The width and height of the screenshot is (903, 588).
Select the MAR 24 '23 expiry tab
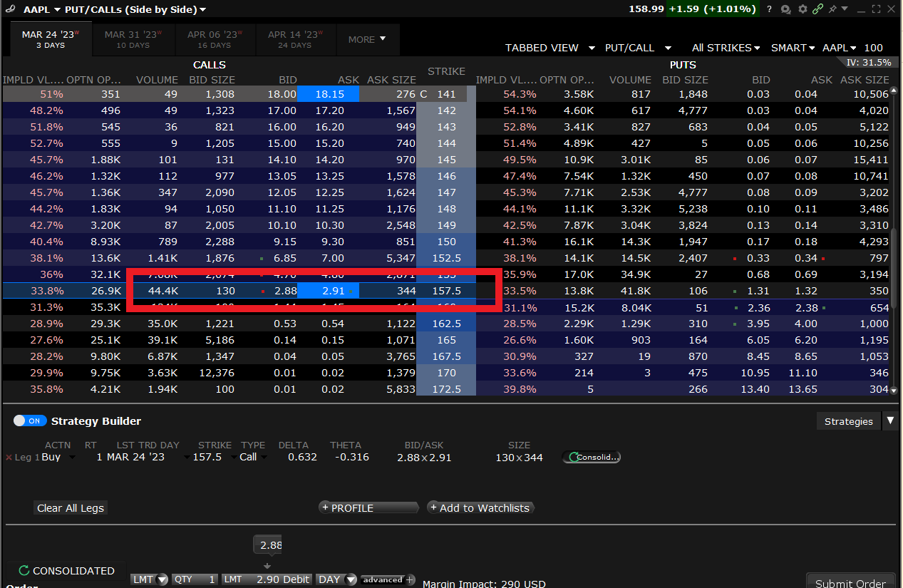coord(51,39)
